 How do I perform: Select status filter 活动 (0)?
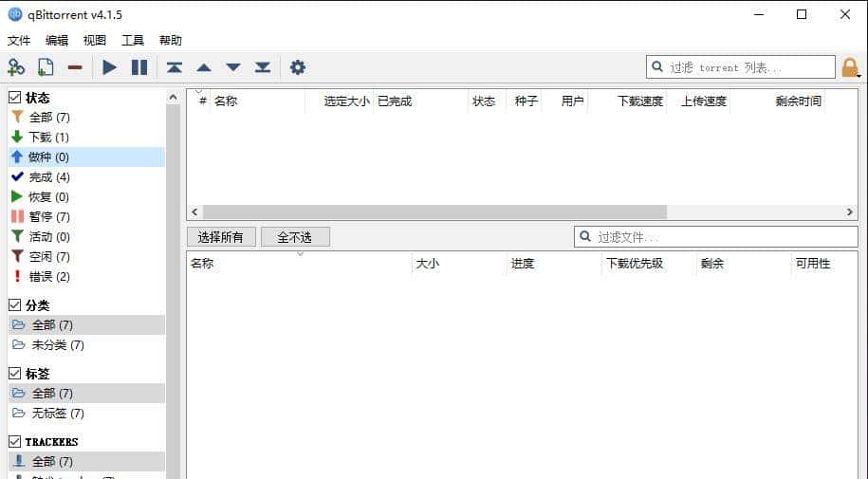pyautogui.click(x=87, y=237)
